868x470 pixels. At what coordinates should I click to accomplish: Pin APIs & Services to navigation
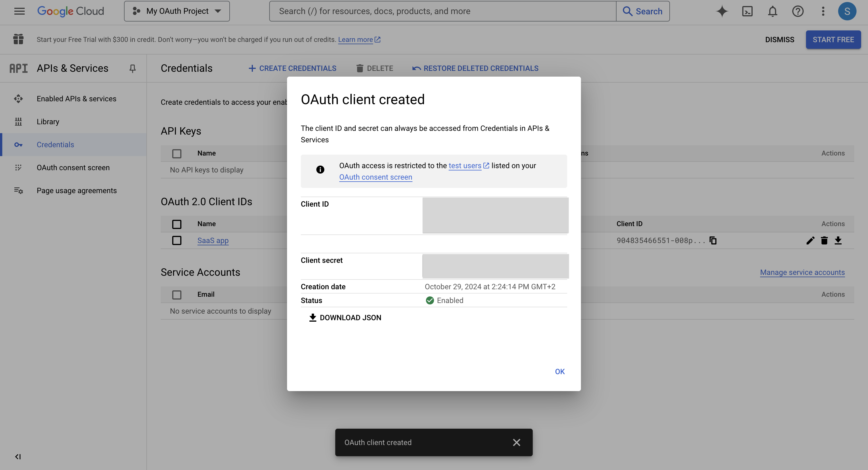coord(132,68)
